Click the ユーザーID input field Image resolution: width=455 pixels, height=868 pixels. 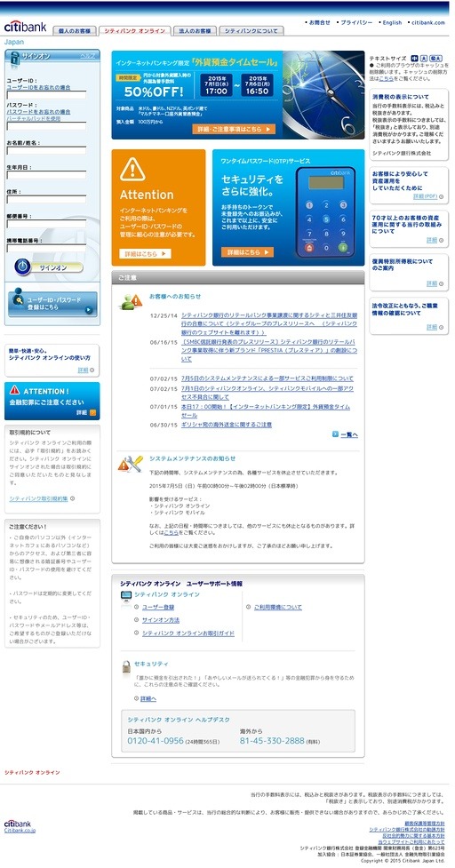[46, 95]
